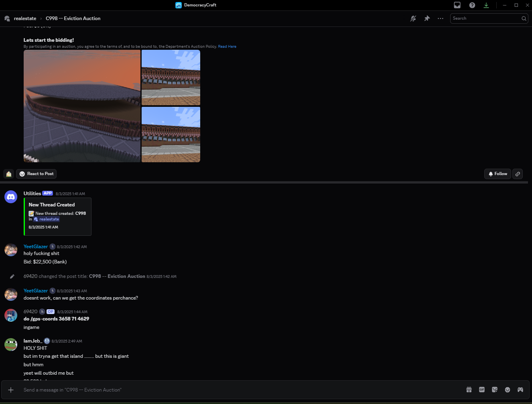
Task: Click the badge icon next to IamJeb_
Action: (47, 341)
